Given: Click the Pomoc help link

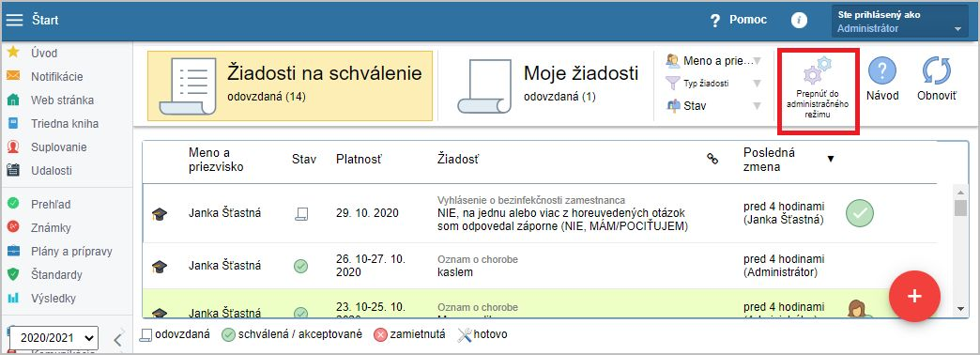Looking at the screenshot, I should click(738, 20).
